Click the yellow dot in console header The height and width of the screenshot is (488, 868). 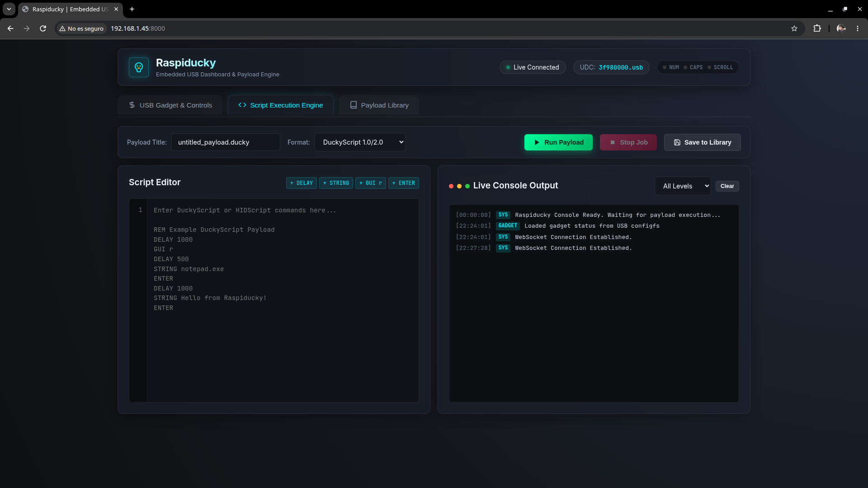coord(459,186)
